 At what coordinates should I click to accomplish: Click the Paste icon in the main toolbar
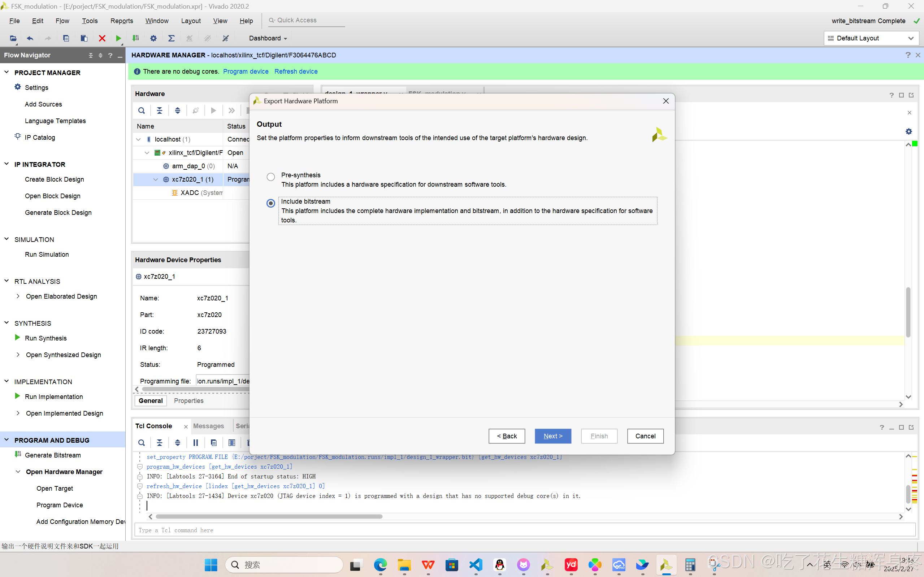click(84, 38)
